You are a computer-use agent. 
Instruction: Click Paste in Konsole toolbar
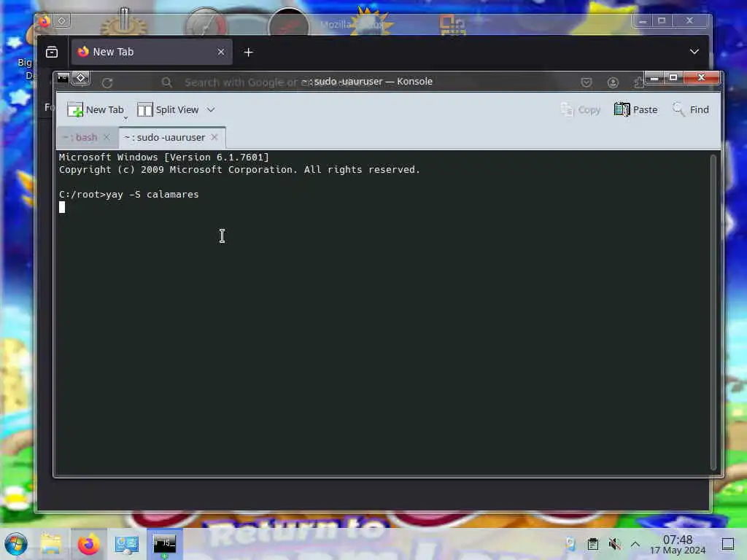tap(635, 109)
